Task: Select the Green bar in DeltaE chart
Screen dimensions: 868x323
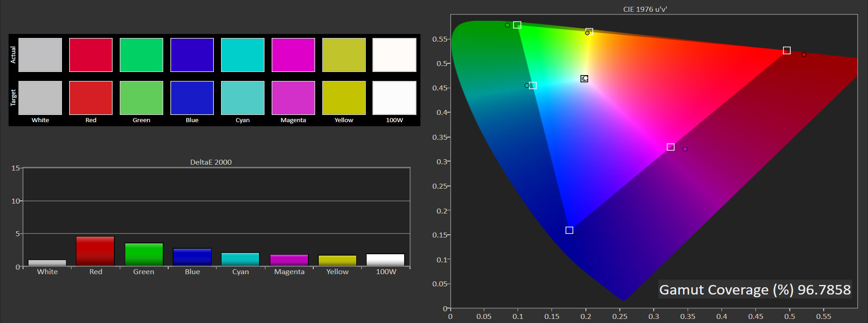Action: pyautogui.click(x=144, y=255)
